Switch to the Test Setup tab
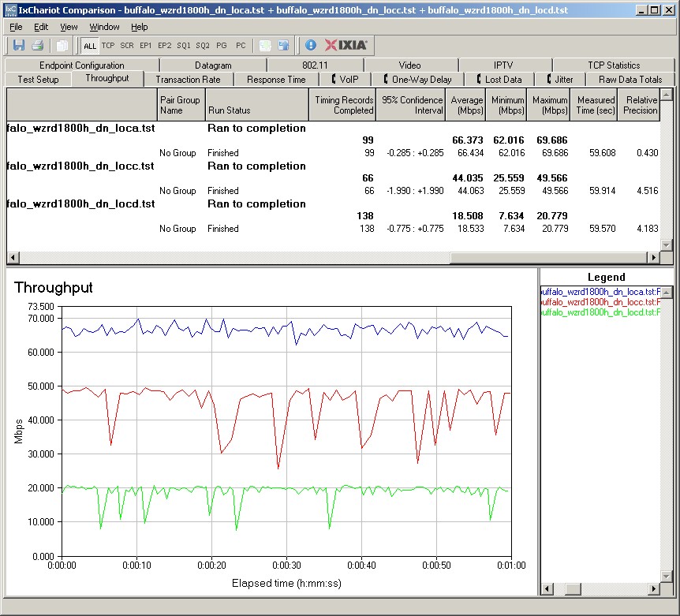Viewport: 680px width, 616px height. point(38,80)
